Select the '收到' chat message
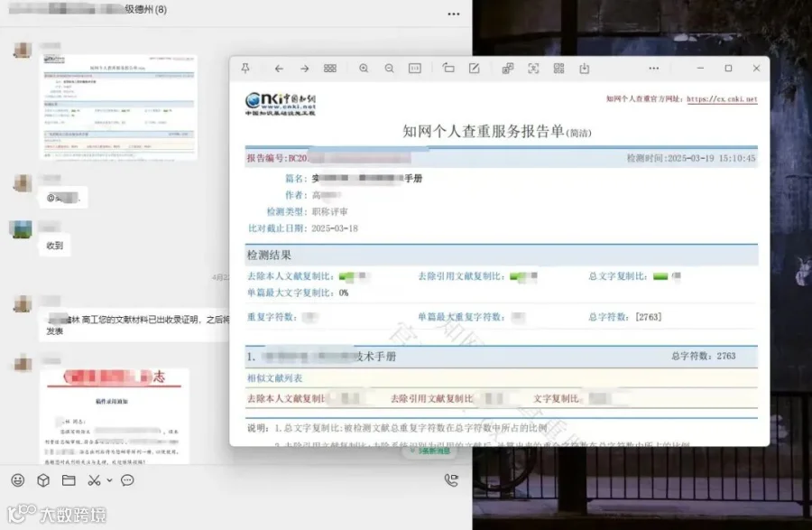The image size is (812, 530). (x=54, y=246)
